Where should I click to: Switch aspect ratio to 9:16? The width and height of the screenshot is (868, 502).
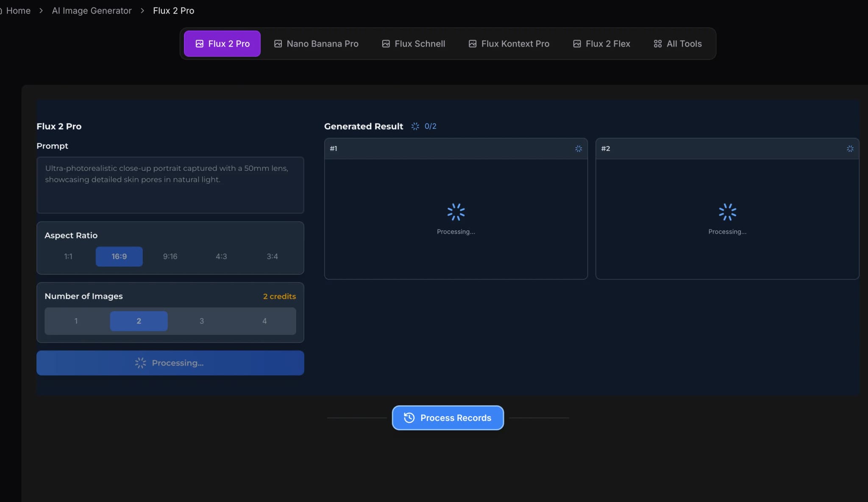point(170,256)
